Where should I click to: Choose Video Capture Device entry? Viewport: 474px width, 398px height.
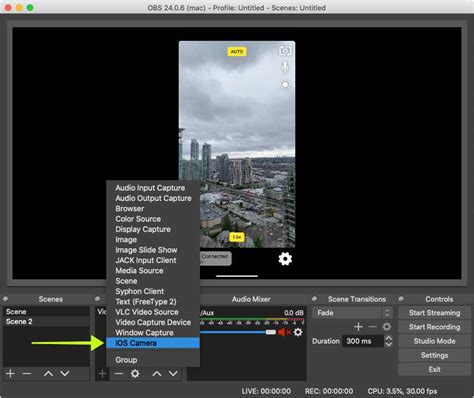153,322
